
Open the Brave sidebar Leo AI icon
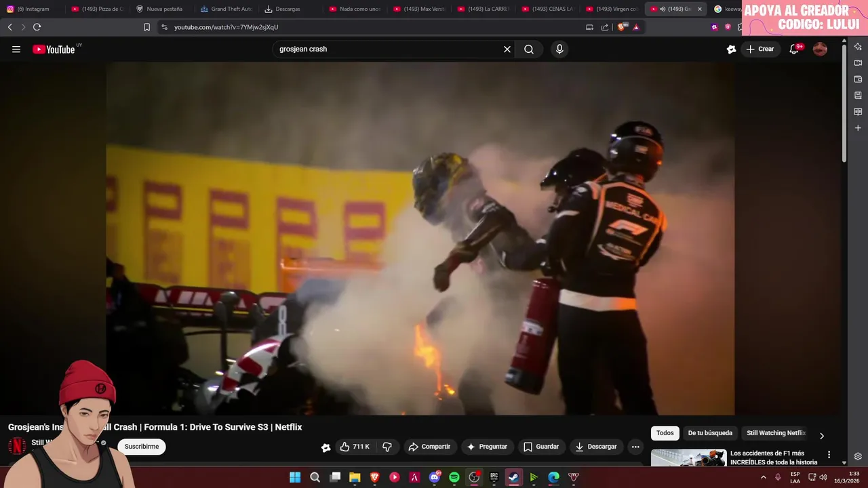858,47
